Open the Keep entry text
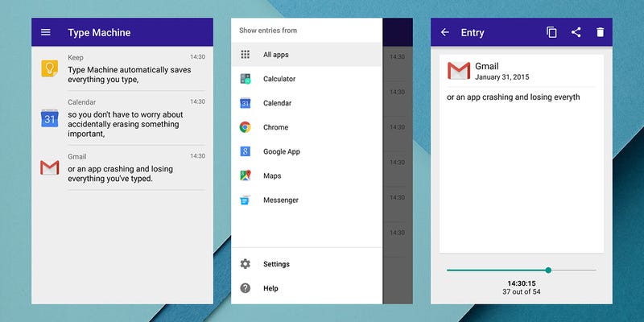 pyautogui.click(x=130, y=75)
